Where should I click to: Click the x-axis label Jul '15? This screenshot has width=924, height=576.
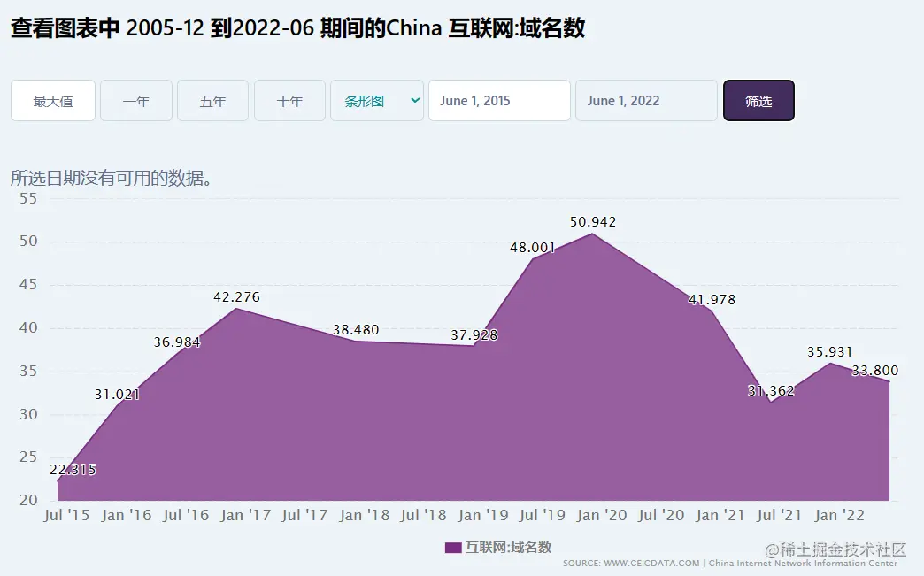pyautogui.click(x=66, y=515)
